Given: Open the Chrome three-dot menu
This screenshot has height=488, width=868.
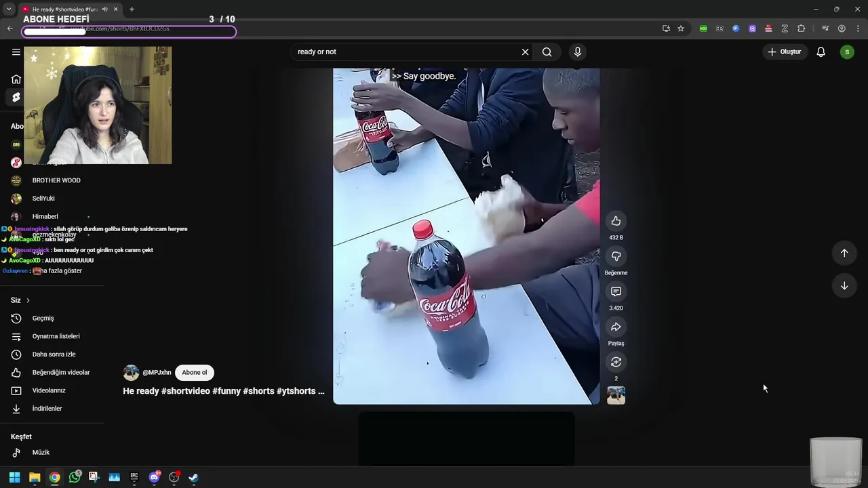Looking at the screenshot, I should click(858, 28).
